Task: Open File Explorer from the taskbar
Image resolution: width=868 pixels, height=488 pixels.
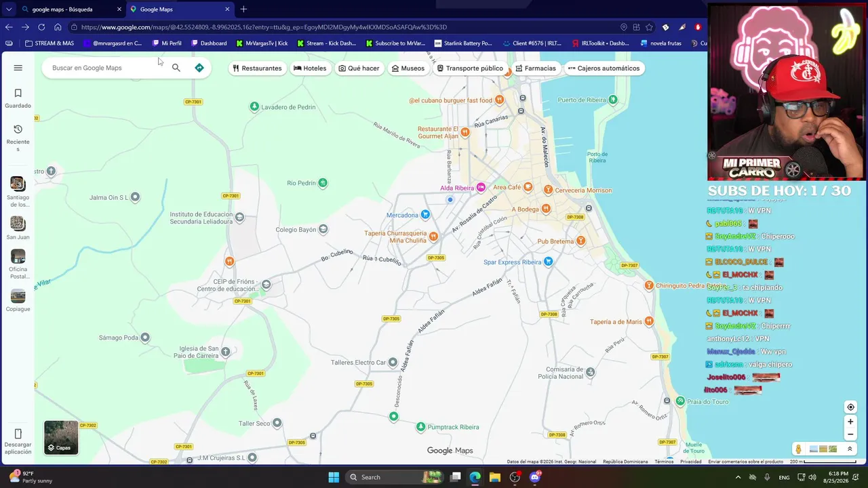Action: 494,477
